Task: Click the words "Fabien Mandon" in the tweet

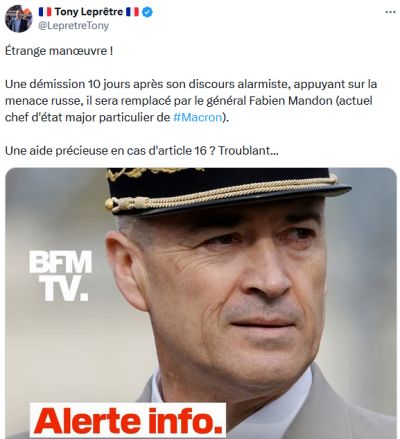Action: pos(291,101)
